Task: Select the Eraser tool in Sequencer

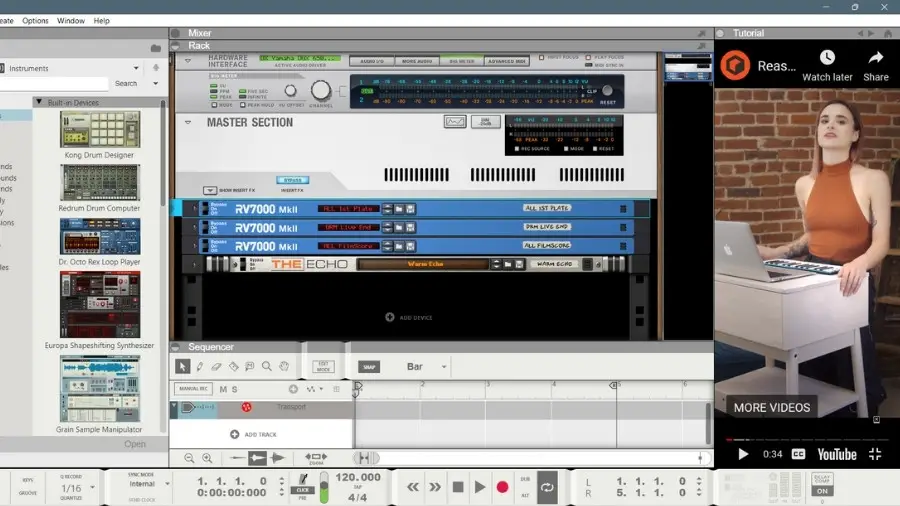Action: (216, 366)
